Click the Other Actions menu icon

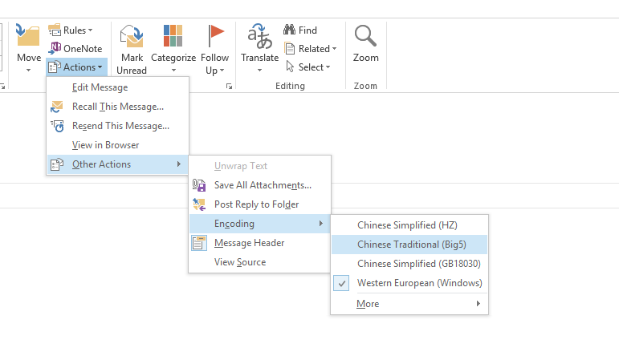(57, 164)
